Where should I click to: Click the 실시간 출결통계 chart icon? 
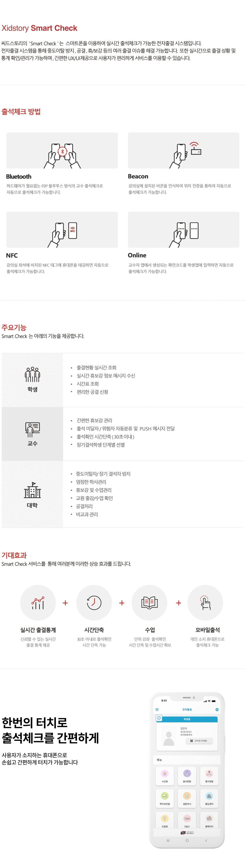[x=38, y=602]
